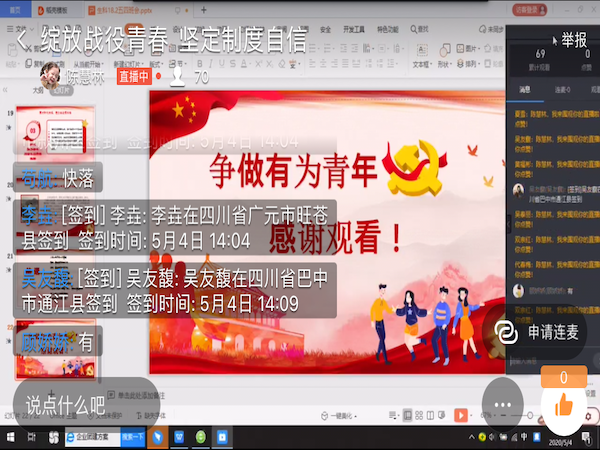This screenshot has height=450, width=600.
Task: Tap chat message from 顾娇娇: 有
Action: point(58,341)
